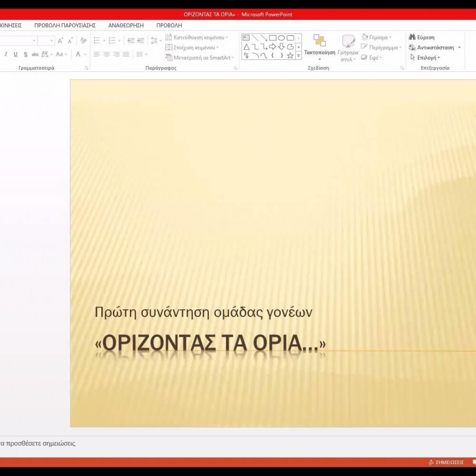Image resolution: width=476 pixels, height=476 pixels.
Task: Click the increase font size icon
Action: [60, 41]
